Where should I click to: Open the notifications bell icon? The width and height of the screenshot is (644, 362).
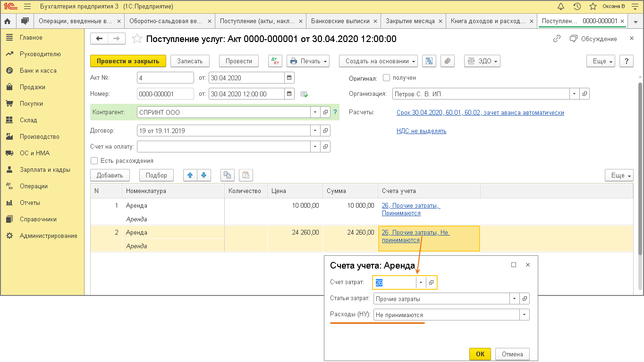[561, 7]
